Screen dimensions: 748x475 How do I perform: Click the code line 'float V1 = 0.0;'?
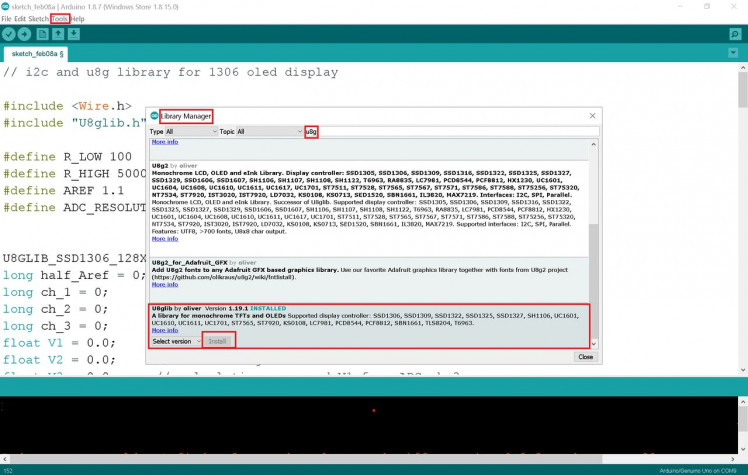tap(59, 343)
